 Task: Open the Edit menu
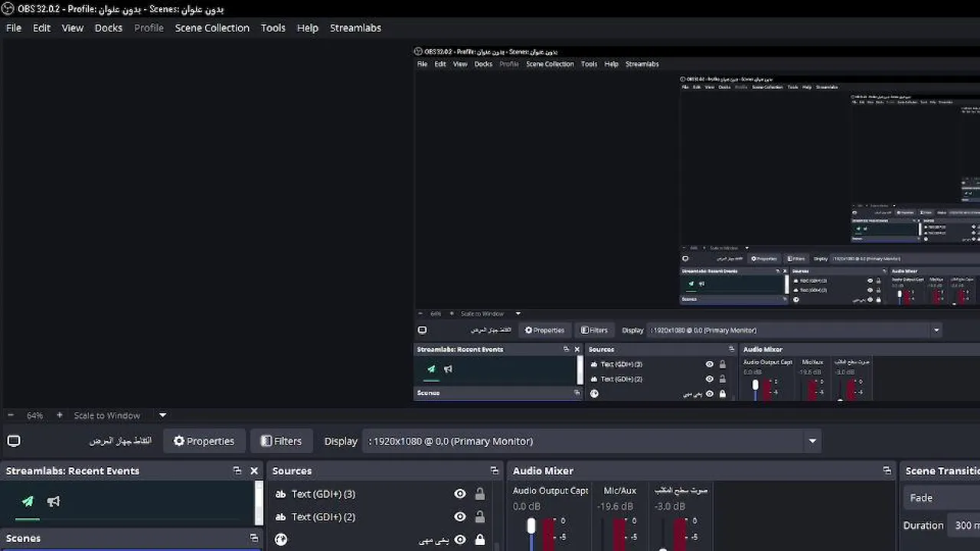coord(41,28)
